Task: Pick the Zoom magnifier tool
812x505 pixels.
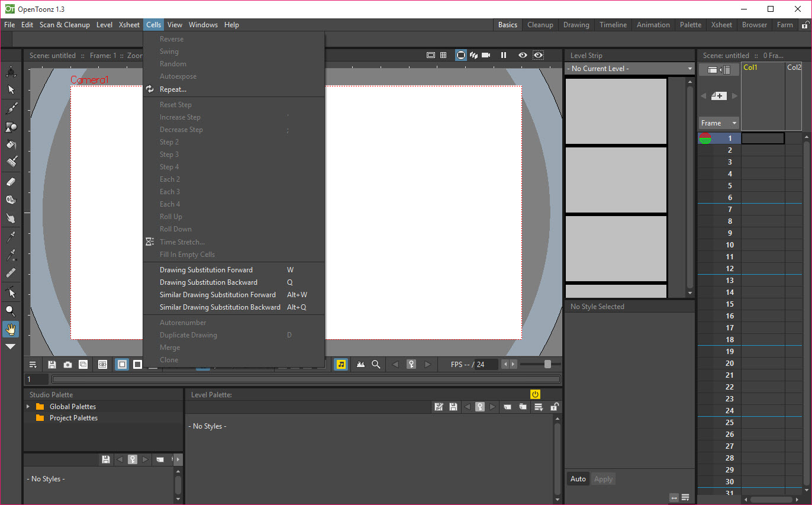Action: (x=11, y=311)
